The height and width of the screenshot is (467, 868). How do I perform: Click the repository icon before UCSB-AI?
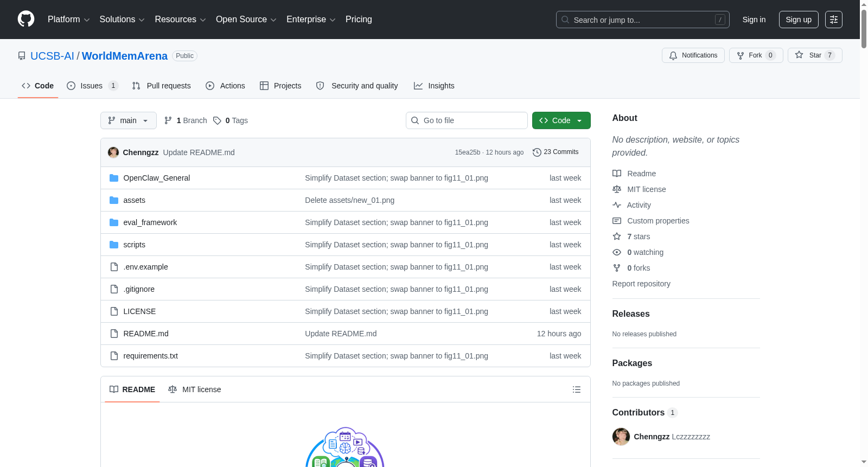pyautogui.click(x=22, y=56)
